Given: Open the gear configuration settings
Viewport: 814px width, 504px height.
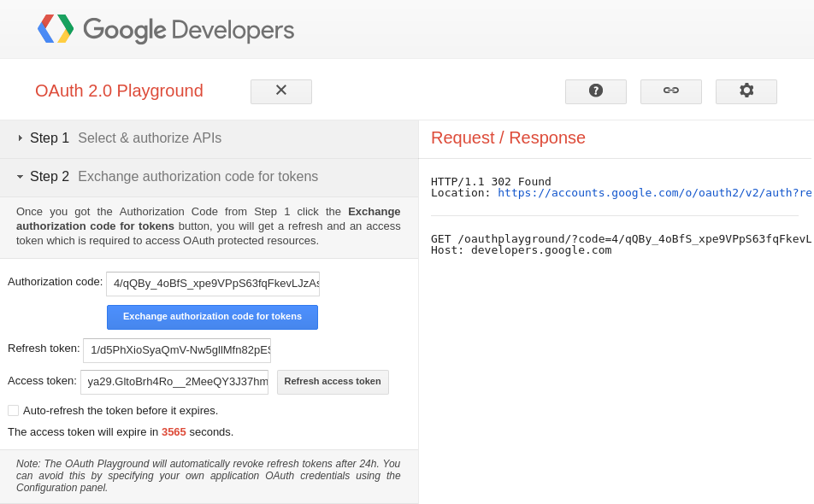Looking at the screenshot, I should coord(746,91).
